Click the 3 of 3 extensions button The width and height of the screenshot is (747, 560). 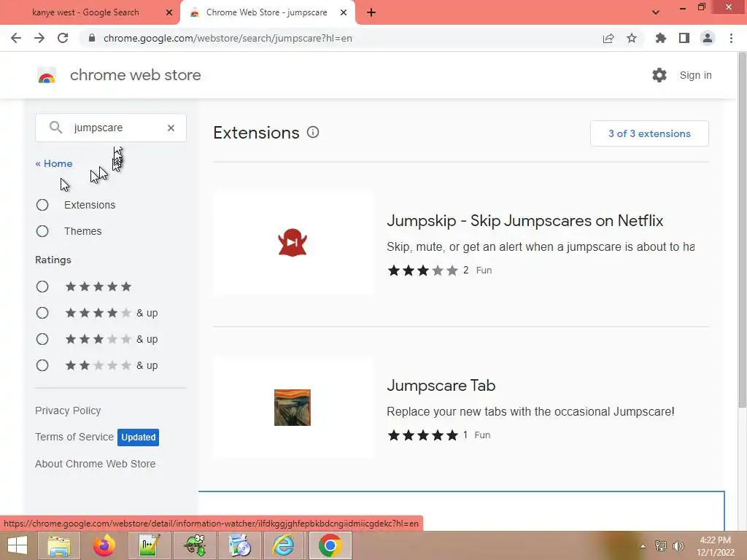tap(649, 133)
